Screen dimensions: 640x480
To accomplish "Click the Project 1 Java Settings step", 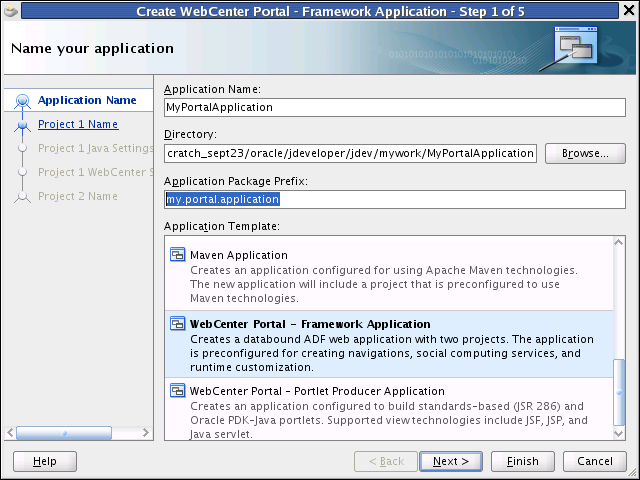I will pyautogui.click(x=96, y=148).
